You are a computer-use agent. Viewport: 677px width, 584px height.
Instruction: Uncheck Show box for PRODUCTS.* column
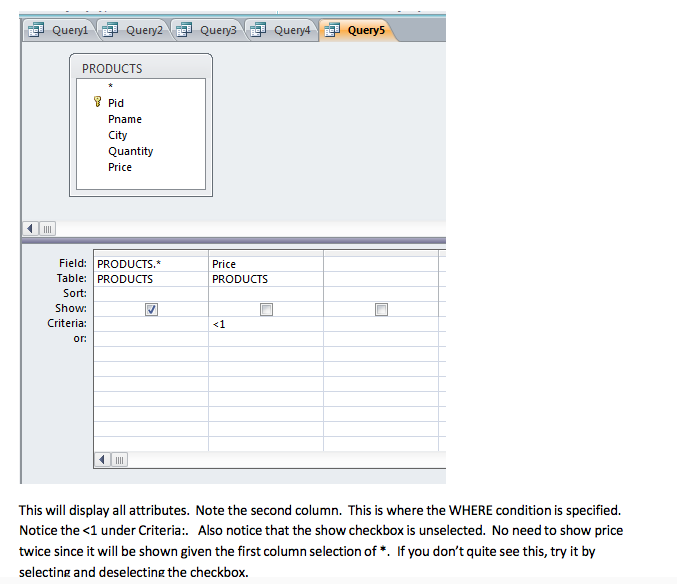click(x=151, y=309)
